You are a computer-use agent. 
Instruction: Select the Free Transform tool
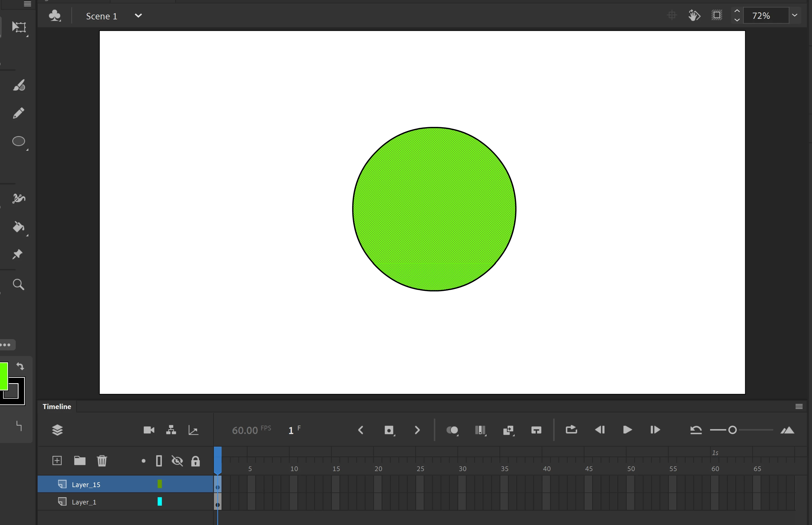(x=19, y=27)
